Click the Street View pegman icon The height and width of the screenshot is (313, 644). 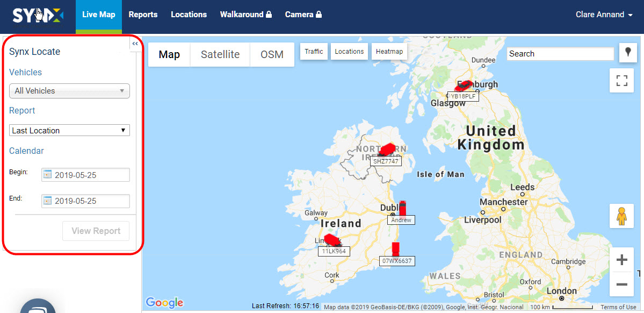(621, 216)
